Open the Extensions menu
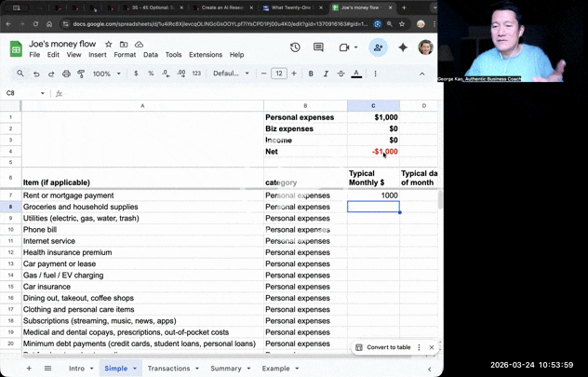 206,55
